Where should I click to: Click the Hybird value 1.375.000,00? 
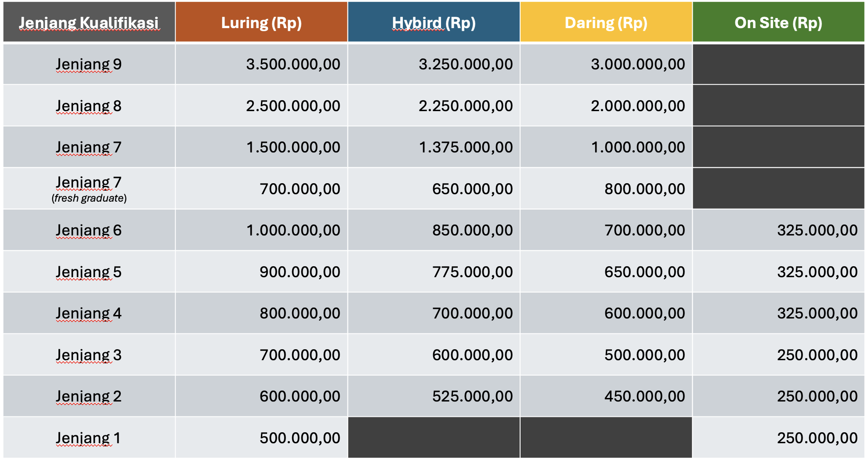[x=466, y=147]
